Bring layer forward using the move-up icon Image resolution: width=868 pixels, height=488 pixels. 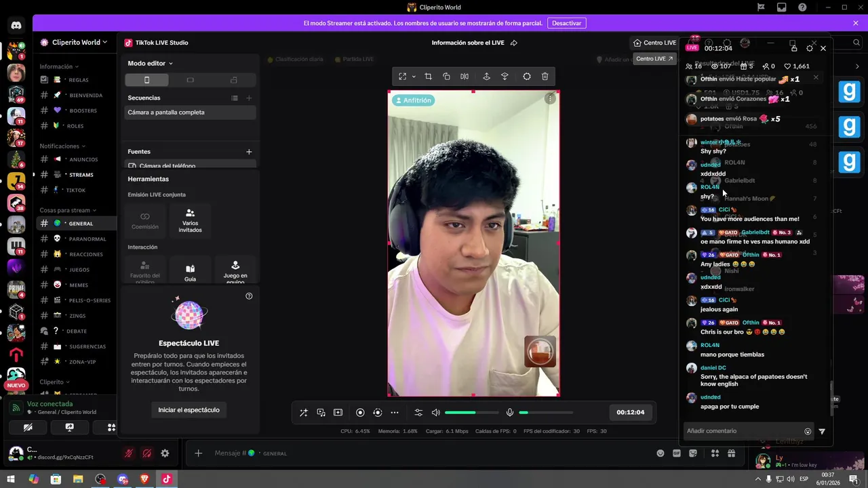point(486,77)
